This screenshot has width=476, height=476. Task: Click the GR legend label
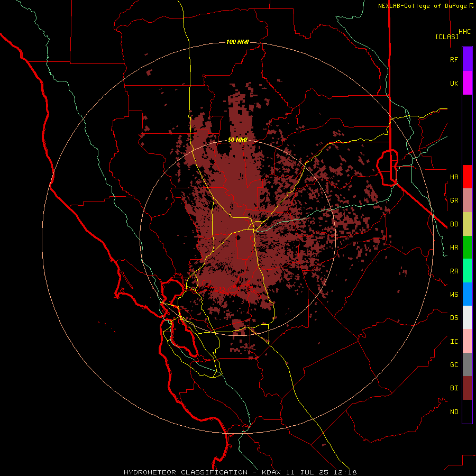click(x=454, y=200)
